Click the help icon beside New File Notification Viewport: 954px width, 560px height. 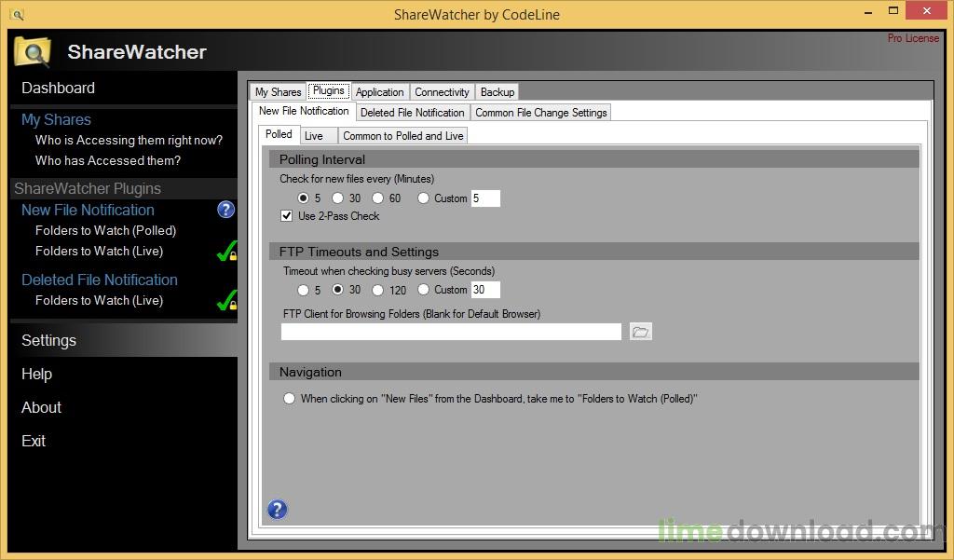click(x=226, y=210)
